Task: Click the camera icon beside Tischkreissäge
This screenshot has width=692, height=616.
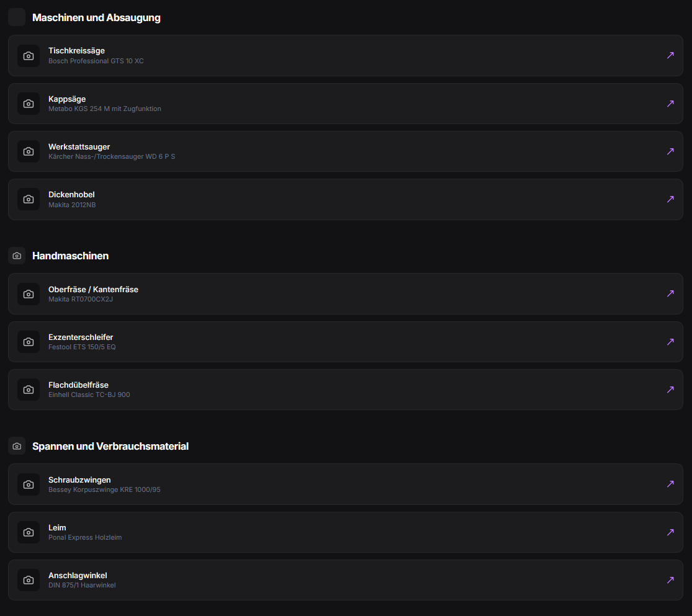Action: point(29,56)
